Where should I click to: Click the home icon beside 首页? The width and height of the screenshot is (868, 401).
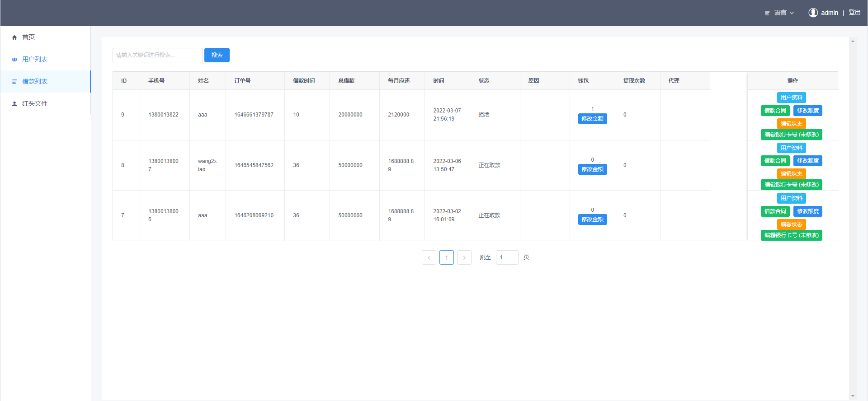coord(14,37)
